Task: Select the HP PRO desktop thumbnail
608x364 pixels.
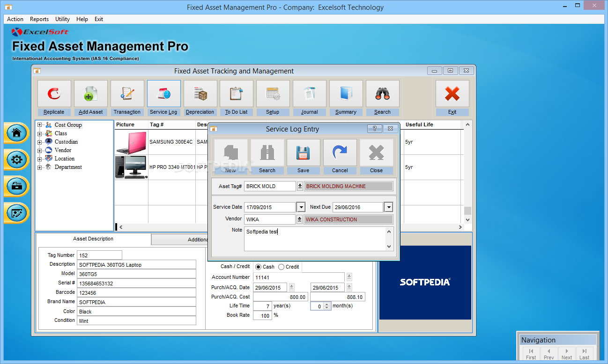Action: (131, 167)
